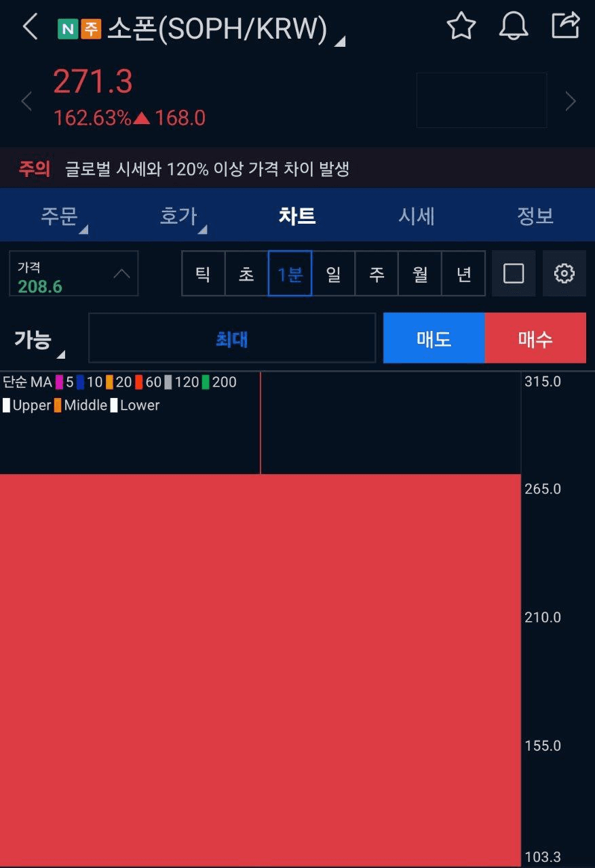Go back with the left arrow icon
This screenshot has width=595, height=868.
pyautogui.click(x=30, y=27)
